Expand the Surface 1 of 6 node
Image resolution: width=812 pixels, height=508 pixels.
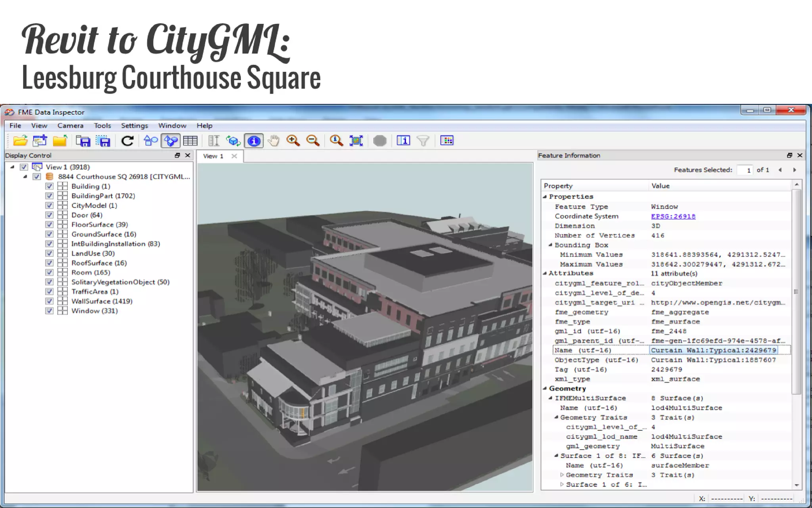coord(562,485)
